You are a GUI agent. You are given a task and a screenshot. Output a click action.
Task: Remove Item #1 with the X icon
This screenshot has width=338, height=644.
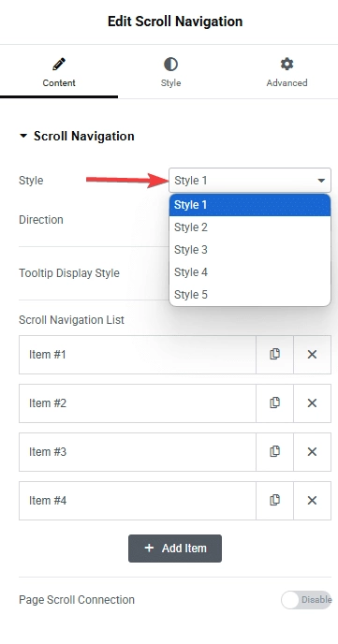click(312, 355)
